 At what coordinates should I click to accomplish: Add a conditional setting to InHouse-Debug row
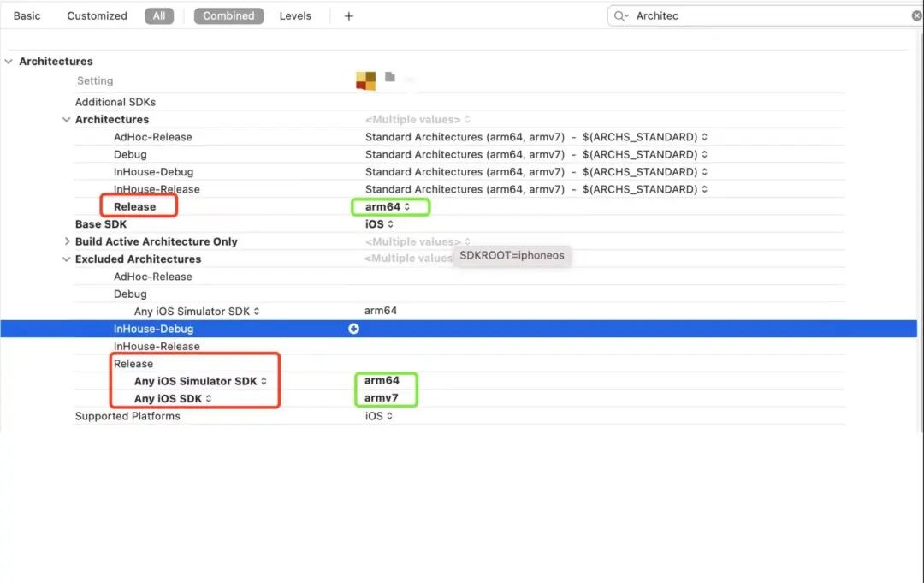tap(353, 329)
